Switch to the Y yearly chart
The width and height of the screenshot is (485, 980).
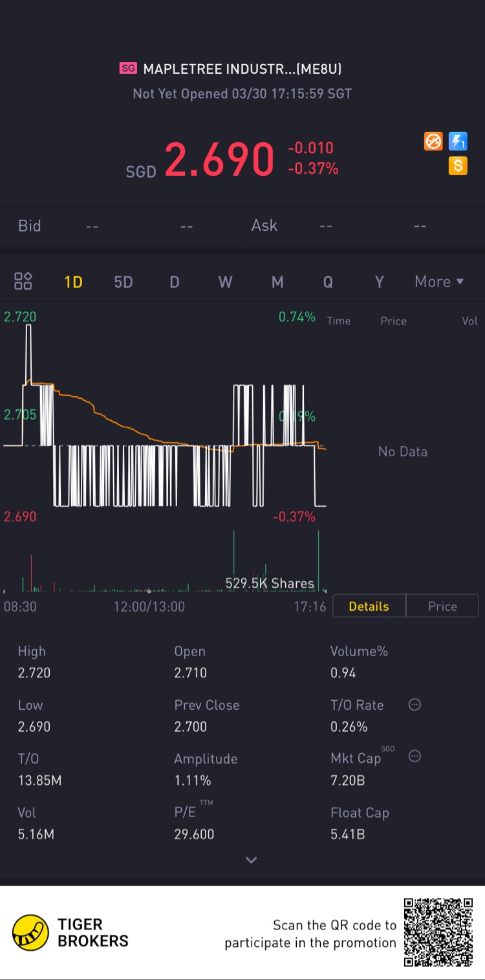(x=380, y=282)
